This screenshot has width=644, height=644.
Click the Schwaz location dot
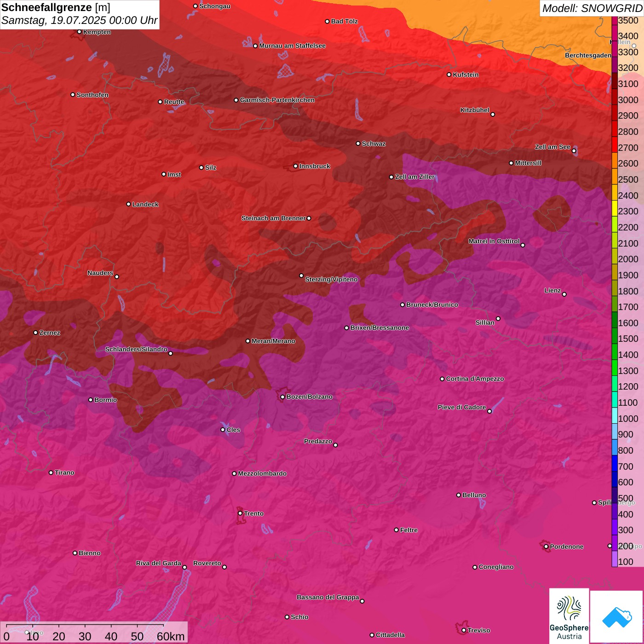[x=358, y=144]
